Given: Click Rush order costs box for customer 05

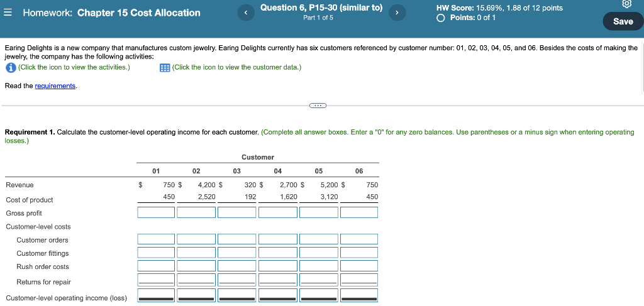Looking at the screenshot, I should pyautogui.click(x=318, y=266).
